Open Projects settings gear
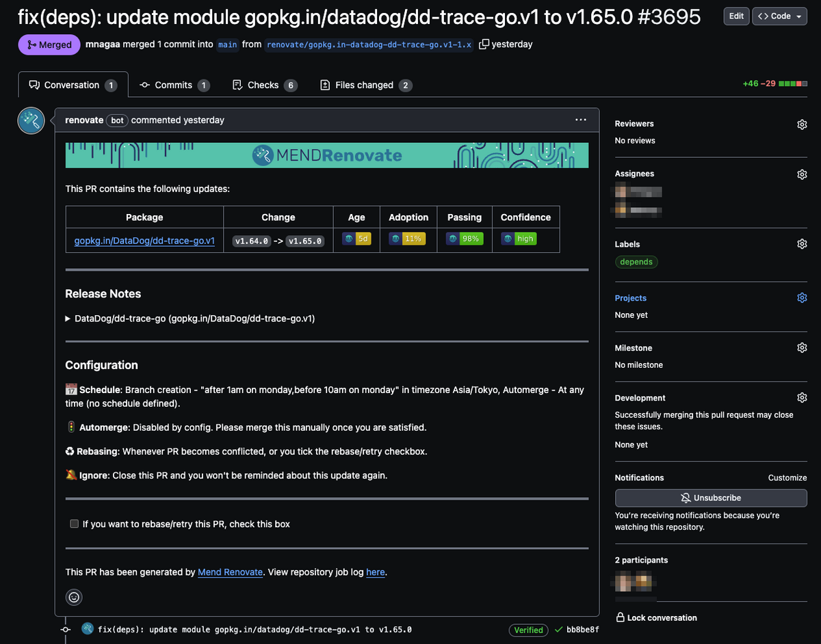 802,298
